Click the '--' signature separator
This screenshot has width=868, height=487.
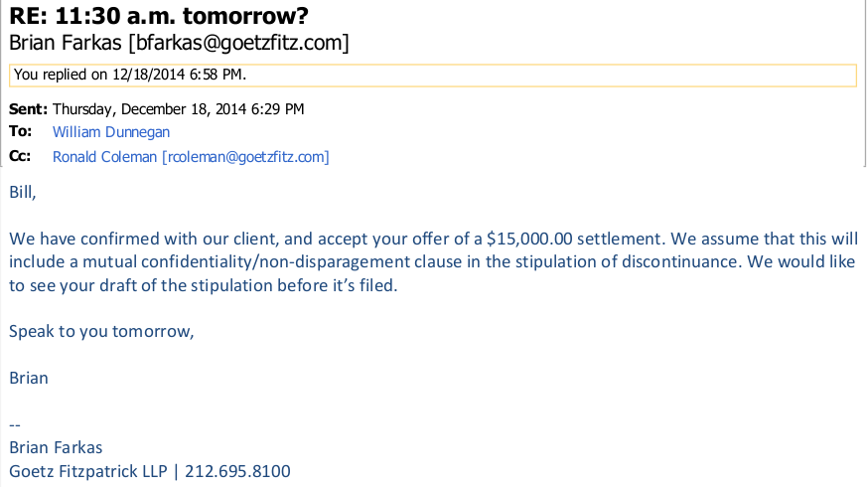coord(15,425)
